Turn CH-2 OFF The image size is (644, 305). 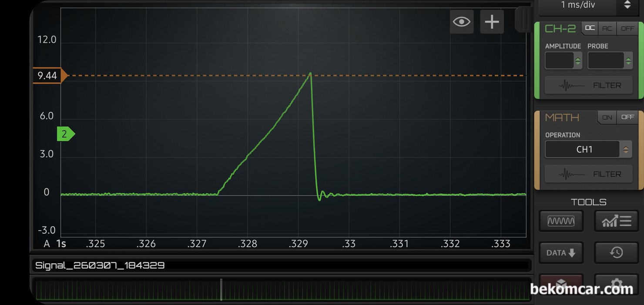tap(627, 28)
